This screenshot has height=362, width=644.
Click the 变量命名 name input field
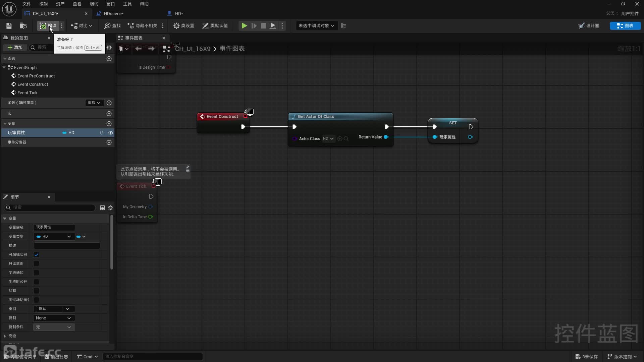pyautogui.click(x=54, y=227)
